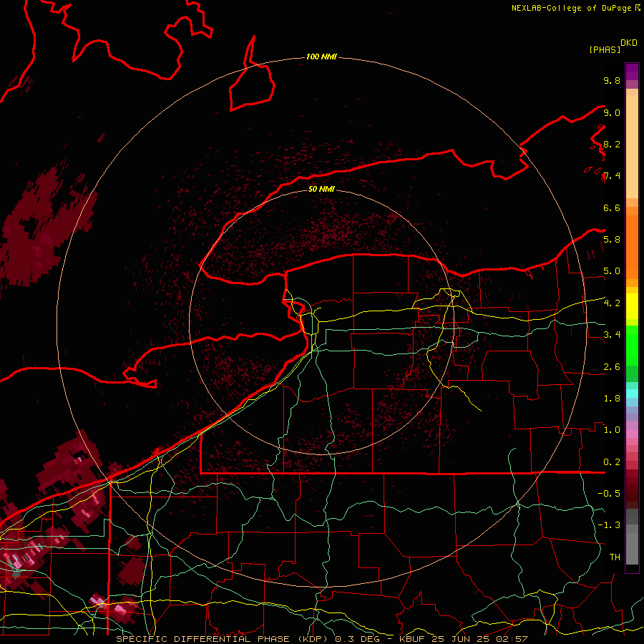Click the 9.8 legend value
The image size is (644, 644).
612,80
